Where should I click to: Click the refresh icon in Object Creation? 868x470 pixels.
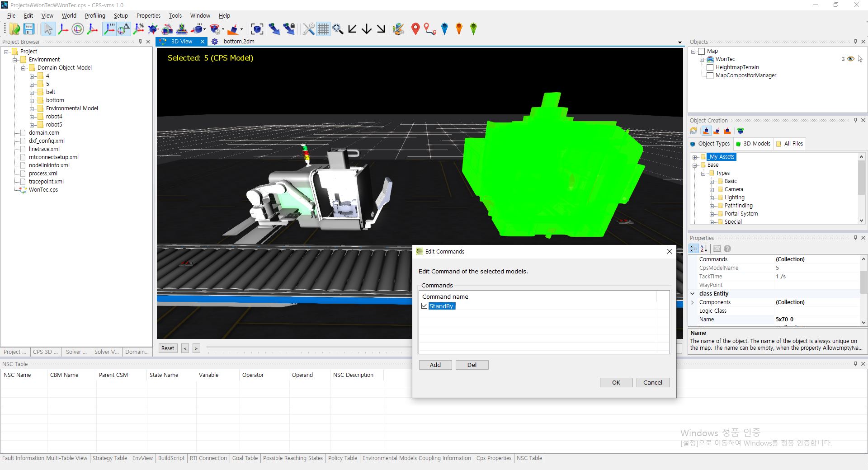pyautogui.click(x=694, y=131)
